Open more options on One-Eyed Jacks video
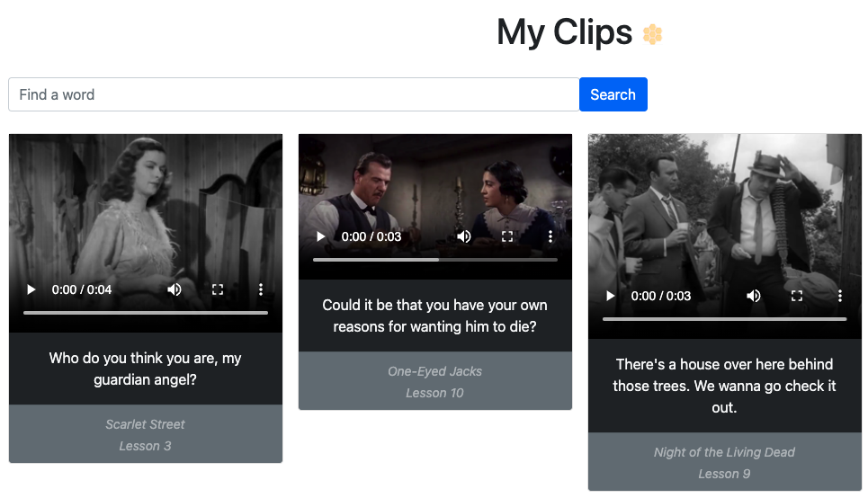This screenshot has width=868, height=498. (x=550, y=236)
